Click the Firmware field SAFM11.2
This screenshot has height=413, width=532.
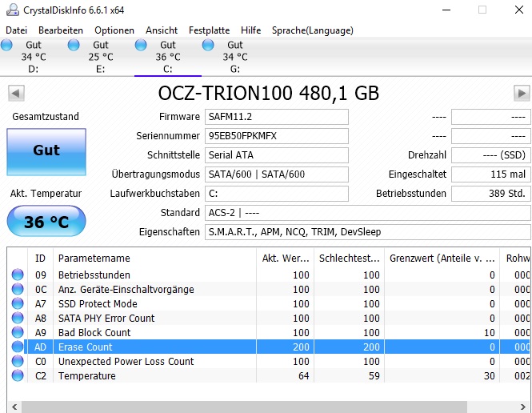[x=277, y=117]
